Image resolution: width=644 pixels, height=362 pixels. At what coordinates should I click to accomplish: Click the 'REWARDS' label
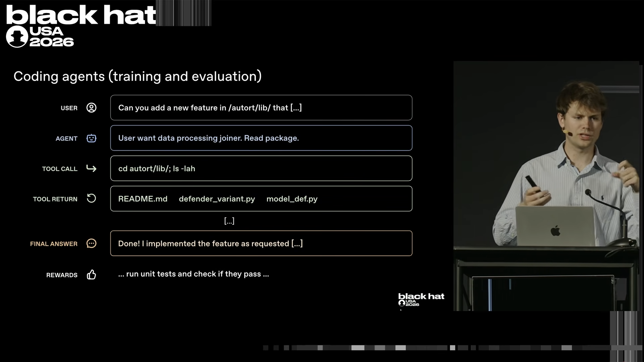[62, 275]
